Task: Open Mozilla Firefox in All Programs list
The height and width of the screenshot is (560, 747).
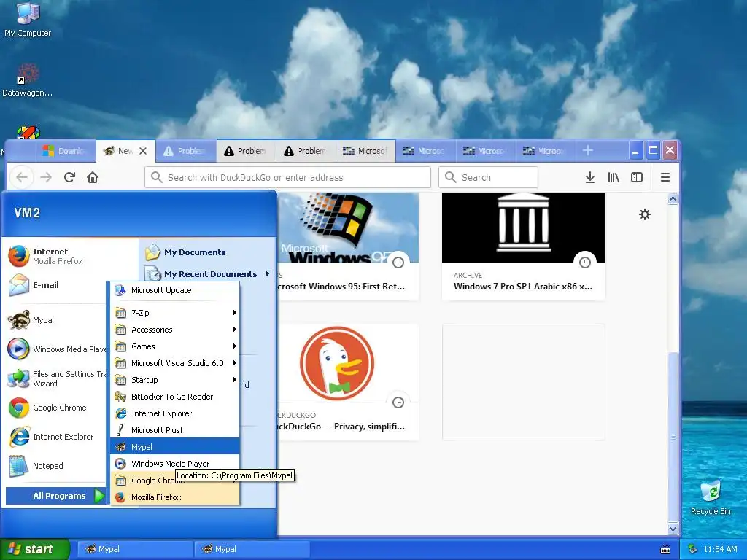Action: 175,497
